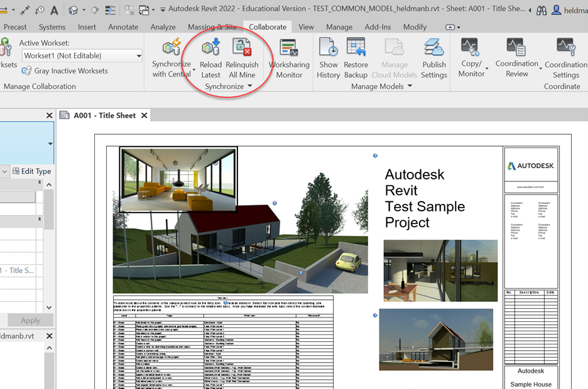Click Synchronize with Central icon

(x=171, y=47)
